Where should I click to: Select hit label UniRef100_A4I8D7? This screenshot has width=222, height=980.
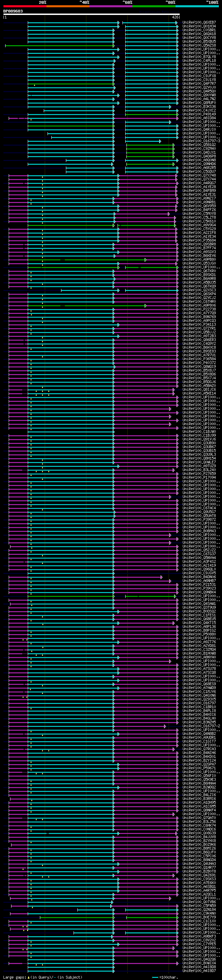coord(199,971)
